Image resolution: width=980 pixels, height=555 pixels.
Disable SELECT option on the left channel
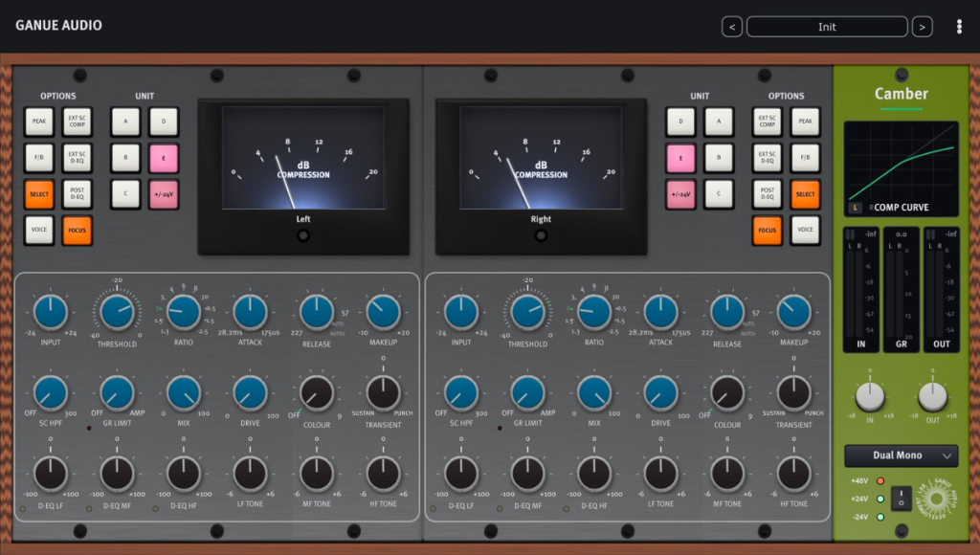(x=38, y=194)
